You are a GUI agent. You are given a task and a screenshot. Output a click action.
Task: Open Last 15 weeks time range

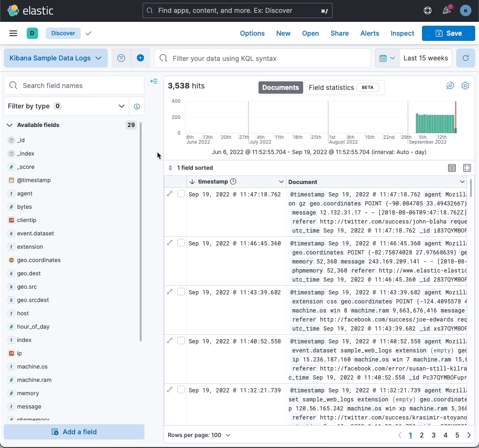click(426, 58)
